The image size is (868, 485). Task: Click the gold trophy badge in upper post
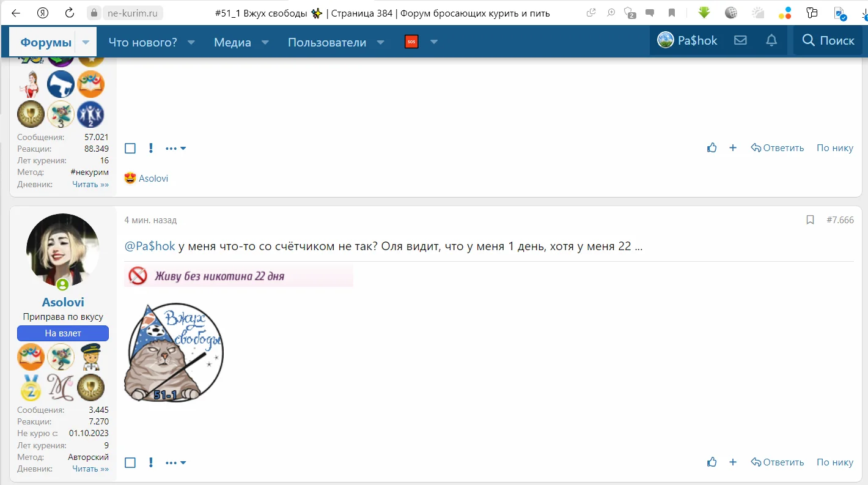coord(31,114)
